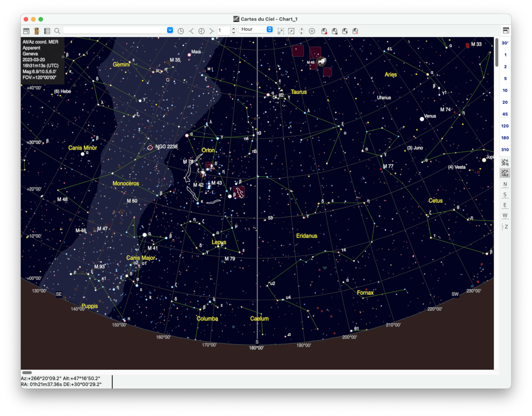Click the object list icon
Image resolution: width=532 pixels, height=416 pixels.
tap(47, 31)
